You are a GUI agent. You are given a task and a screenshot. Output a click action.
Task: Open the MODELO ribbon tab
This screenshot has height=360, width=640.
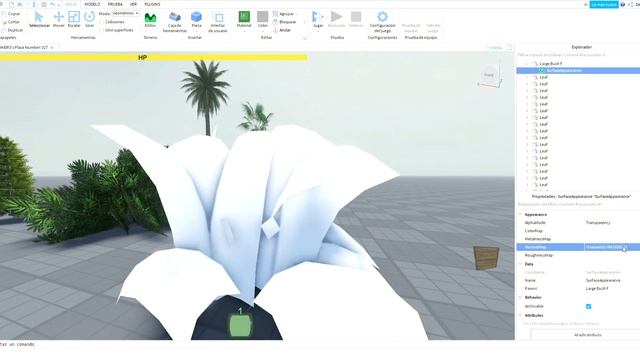92,4
